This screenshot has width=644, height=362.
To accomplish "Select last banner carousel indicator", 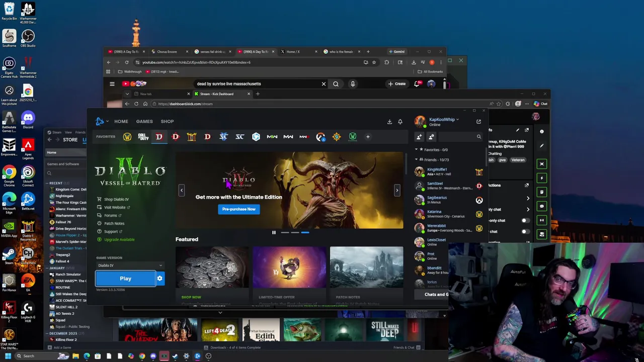I will (x=305, y=232).
